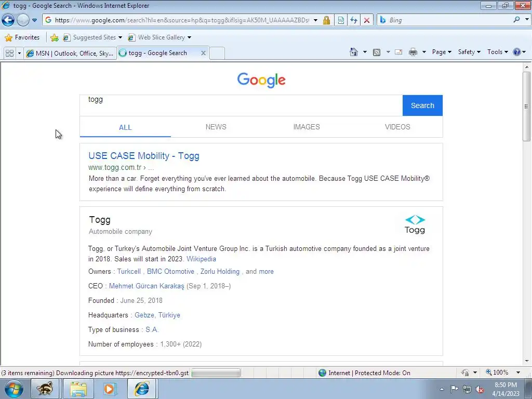Open the Wikipedia link
532x399 pixels.
click(x=201, y=259)
